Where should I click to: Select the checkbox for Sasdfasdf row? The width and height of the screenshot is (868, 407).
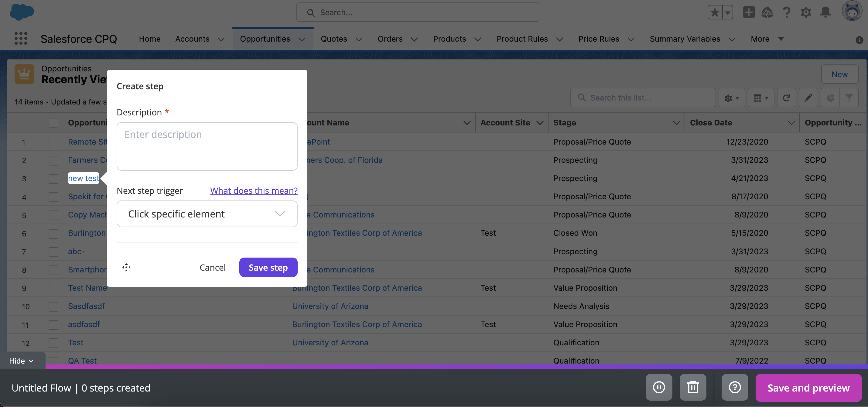pyautogui.click(x=53, y=306)
